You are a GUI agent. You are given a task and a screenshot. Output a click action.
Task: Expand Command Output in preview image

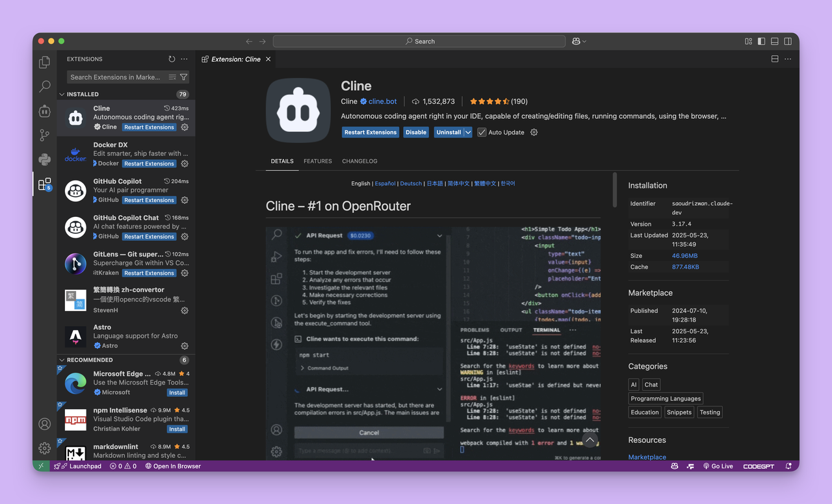(324, 368)
